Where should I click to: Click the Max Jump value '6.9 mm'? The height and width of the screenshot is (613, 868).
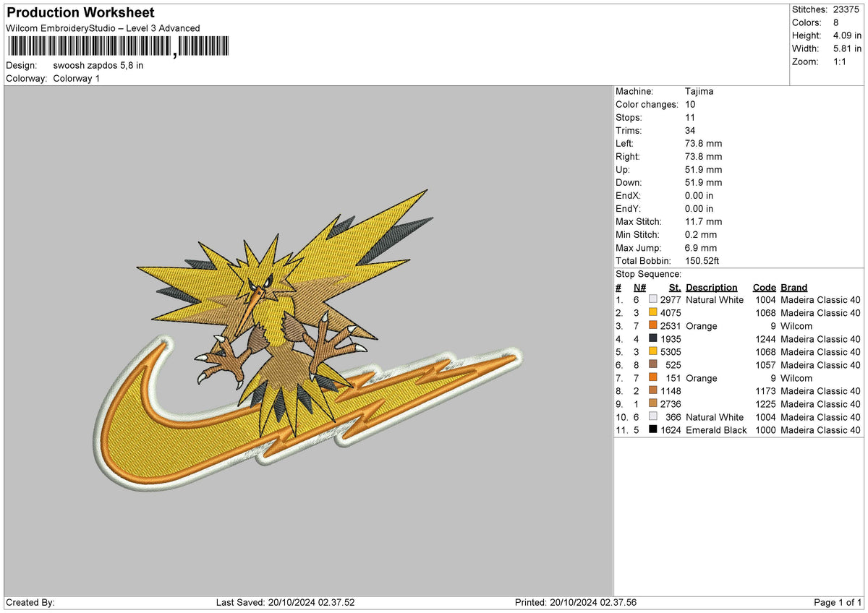(x=701, y=247)
